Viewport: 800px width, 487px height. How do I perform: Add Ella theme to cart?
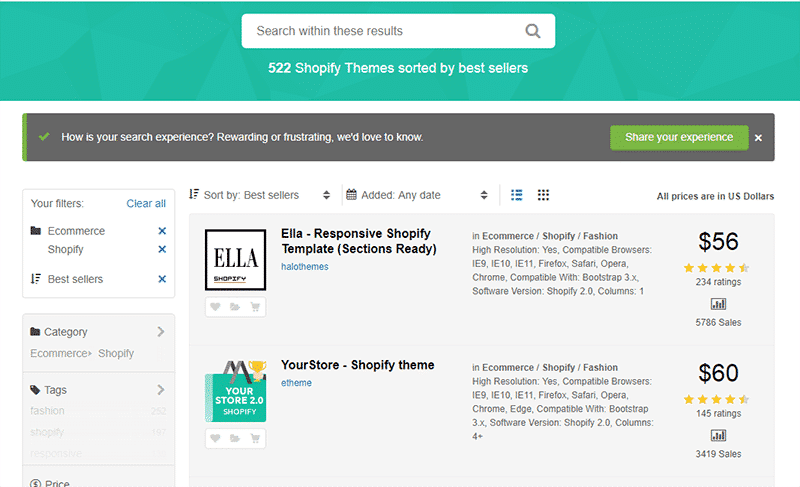click(x=255, y=307)
